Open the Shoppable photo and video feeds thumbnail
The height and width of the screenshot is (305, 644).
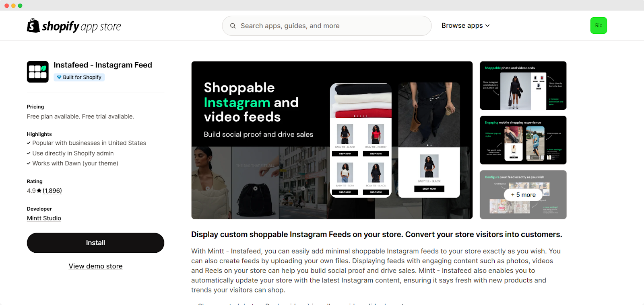(523, 86)
